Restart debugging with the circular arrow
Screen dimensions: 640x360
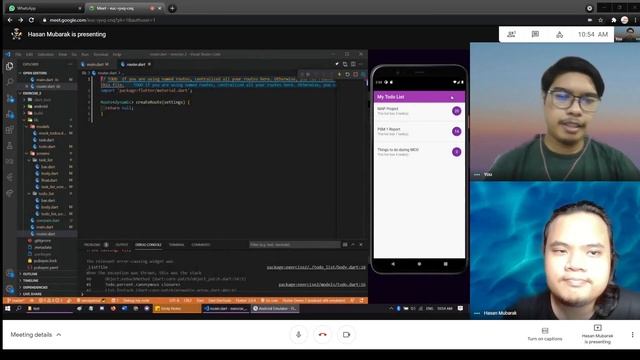click(x=347, y=75)
